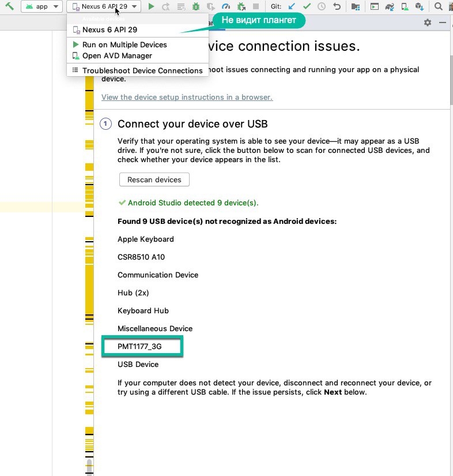Viewport: 453px width, 476px height.
Task: Click the Git Show History clock icon
Action: point(322,6)
